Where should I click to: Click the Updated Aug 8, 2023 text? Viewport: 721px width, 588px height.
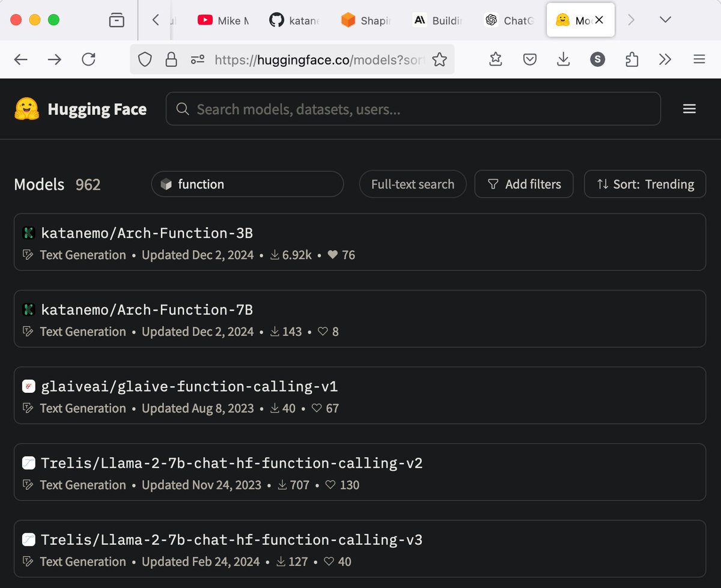(x=198, y=408)
